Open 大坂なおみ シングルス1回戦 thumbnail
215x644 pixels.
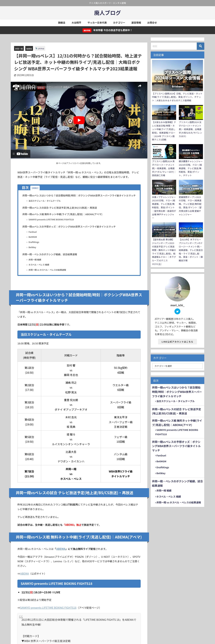[164, 112]
